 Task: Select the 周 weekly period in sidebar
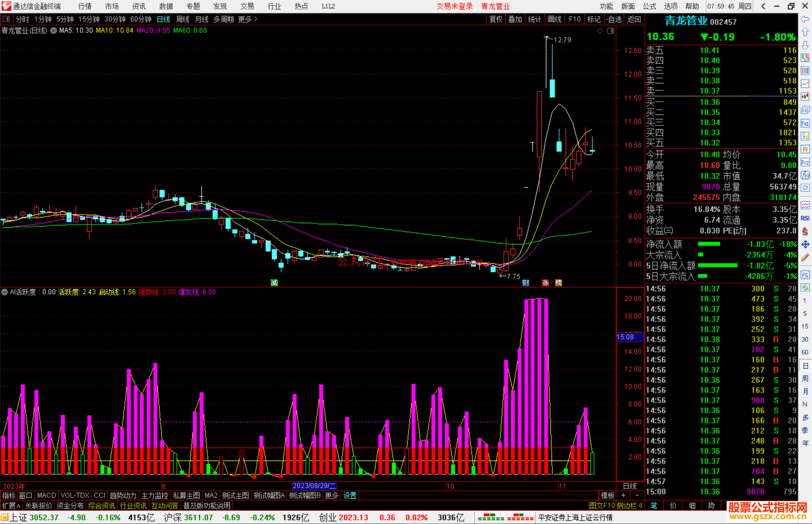click(805, 378)
